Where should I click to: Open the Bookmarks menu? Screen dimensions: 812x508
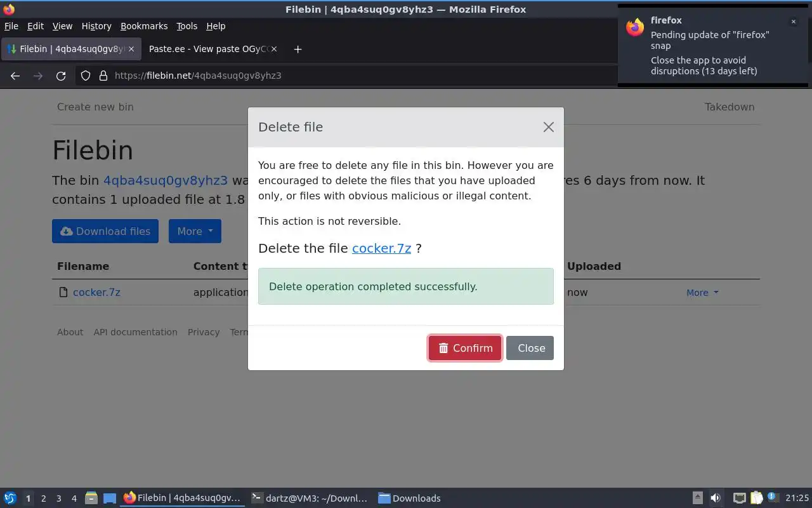click(144, 26)
